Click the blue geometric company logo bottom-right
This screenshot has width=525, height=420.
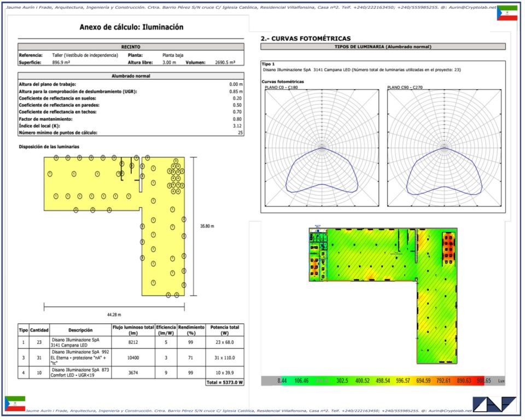click(x=494, y=405)
